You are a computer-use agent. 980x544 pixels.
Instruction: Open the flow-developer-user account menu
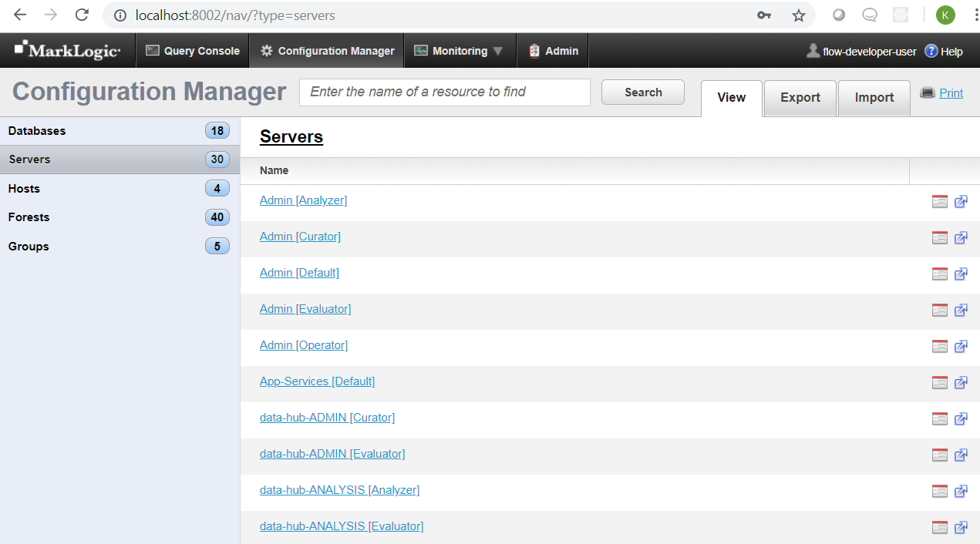click(861, 52)
